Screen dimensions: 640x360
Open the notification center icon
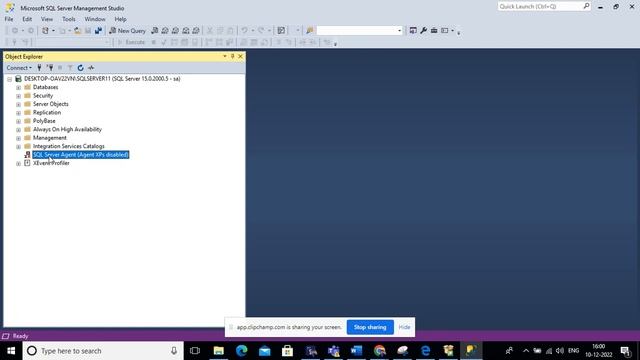625,351
